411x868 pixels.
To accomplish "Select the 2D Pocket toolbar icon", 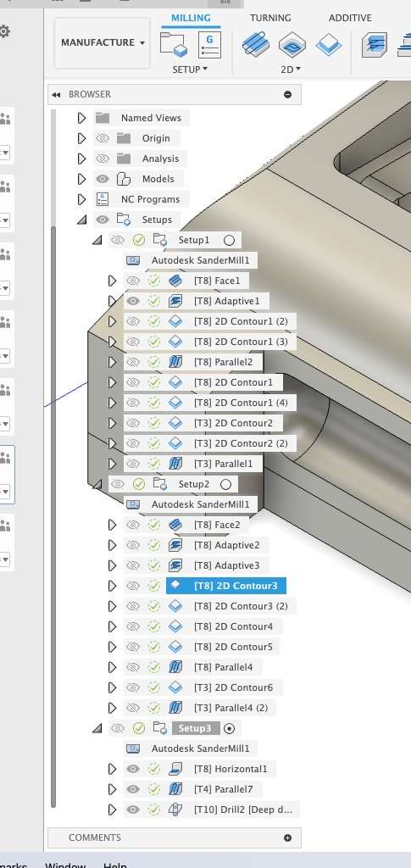I will pos(292,45).
